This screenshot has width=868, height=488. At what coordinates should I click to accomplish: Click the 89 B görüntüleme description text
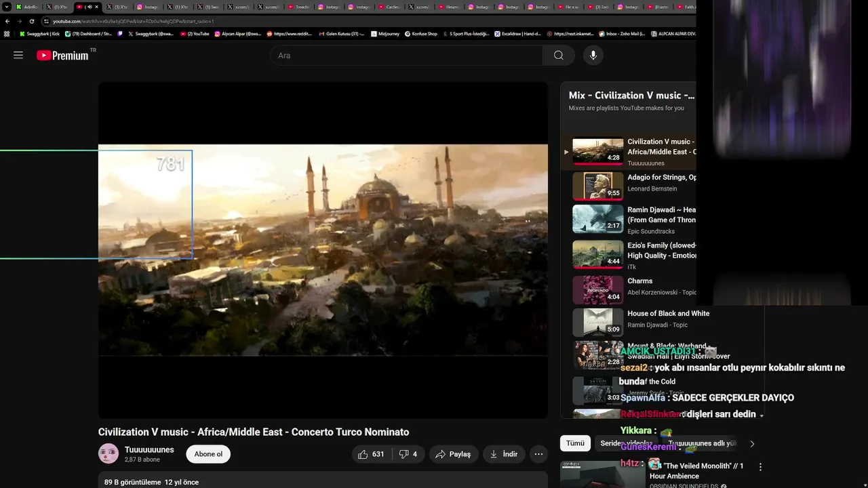point(151,482)
